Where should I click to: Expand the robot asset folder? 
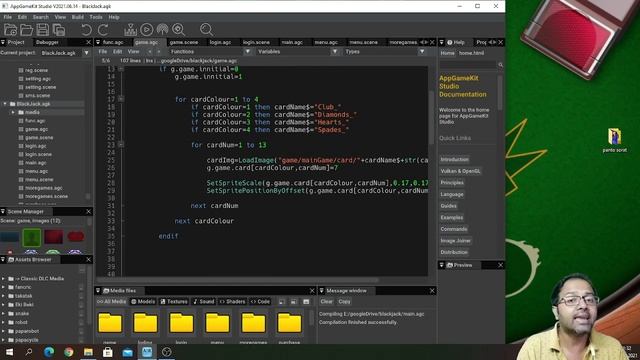pos(3,322)
